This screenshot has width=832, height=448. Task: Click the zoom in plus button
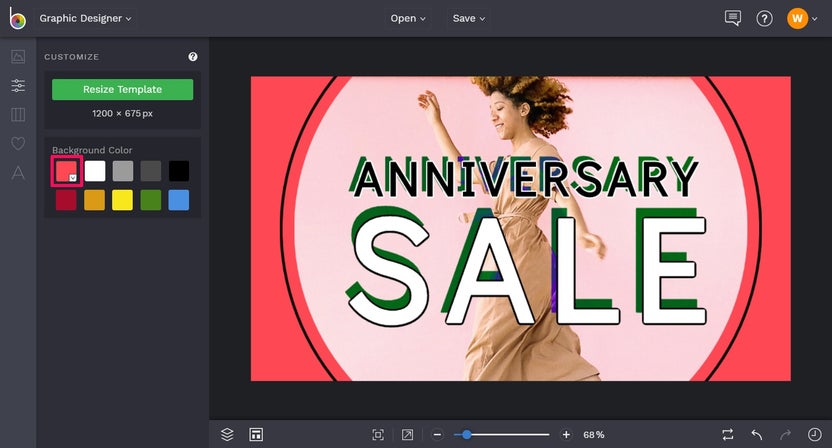pos(566,435)
